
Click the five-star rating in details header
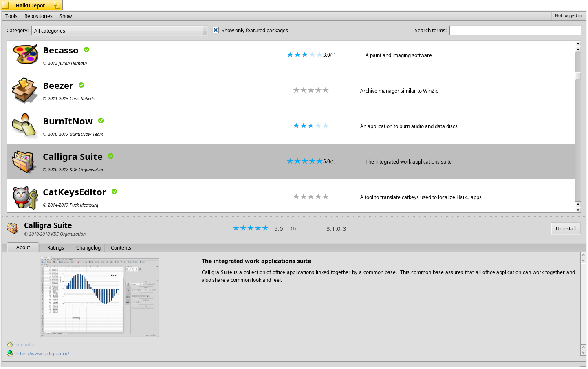[x=251, y=228]
